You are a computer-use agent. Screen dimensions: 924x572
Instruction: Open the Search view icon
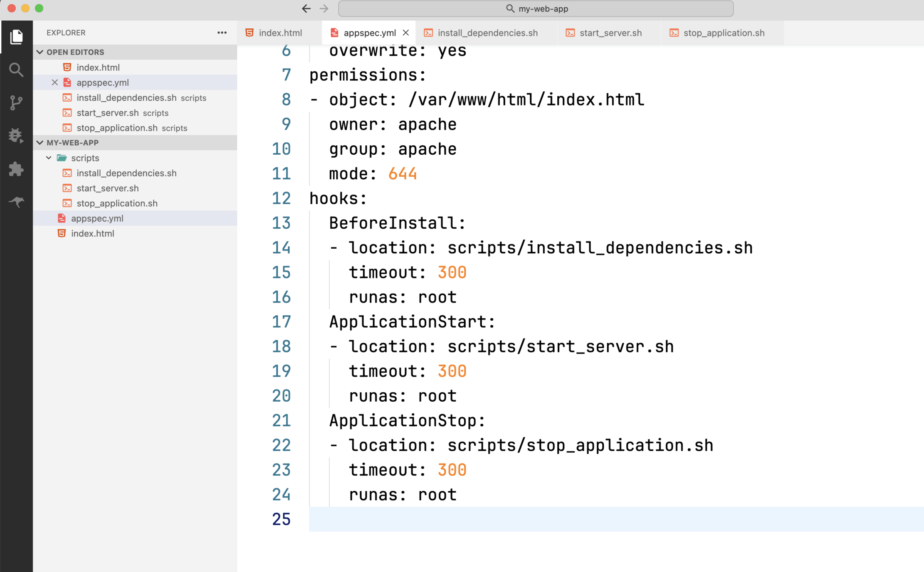[x=16, y=69]
